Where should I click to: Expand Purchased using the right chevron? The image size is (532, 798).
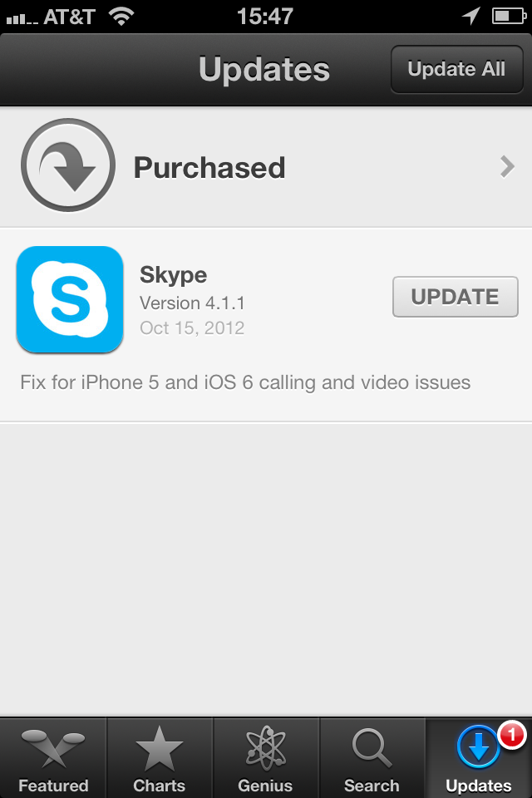coord(507,166)
